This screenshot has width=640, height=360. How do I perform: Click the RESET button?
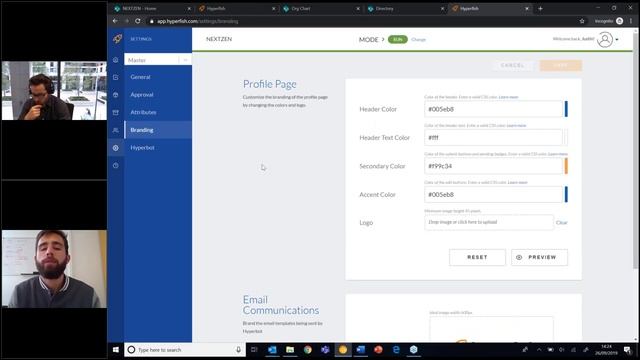(x=477, y=258)
